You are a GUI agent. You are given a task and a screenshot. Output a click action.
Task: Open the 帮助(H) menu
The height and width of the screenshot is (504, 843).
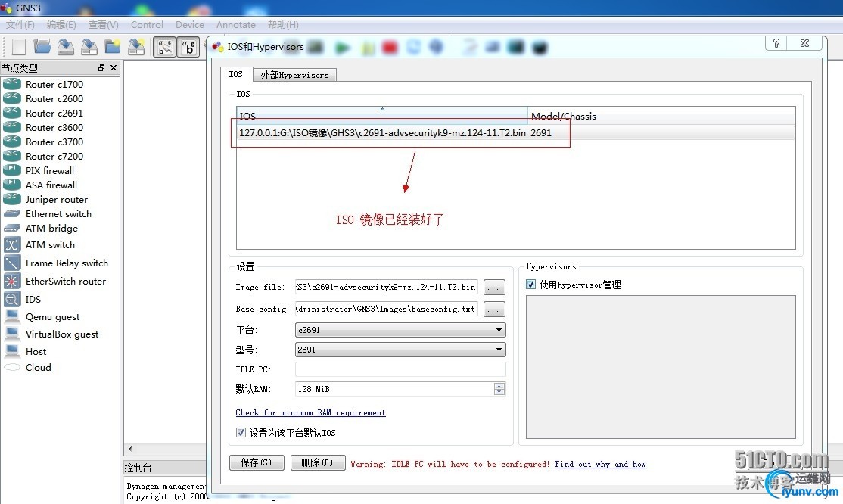click(x=283, y=25)
